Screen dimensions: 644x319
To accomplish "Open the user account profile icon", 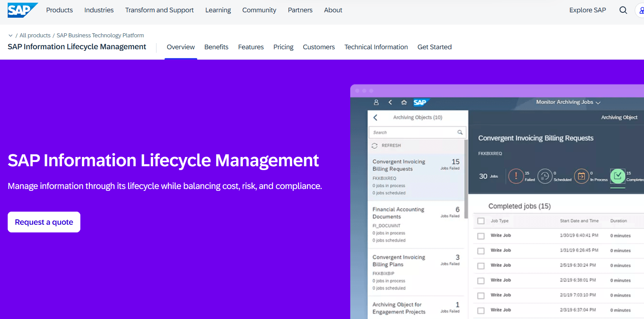I will click(x=641, y=10).
